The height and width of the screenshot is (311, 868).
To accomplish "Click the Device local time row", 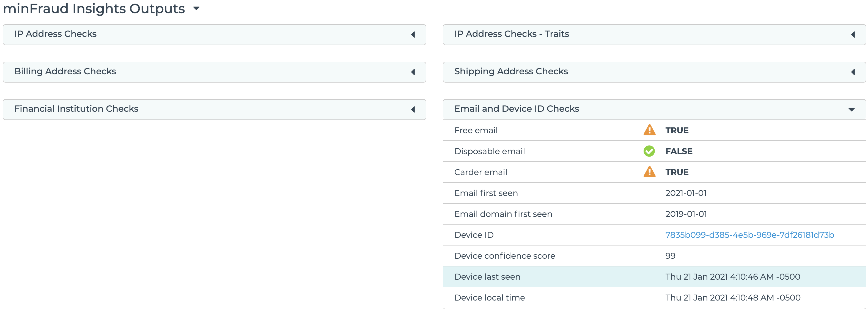I will click(489, 298).
